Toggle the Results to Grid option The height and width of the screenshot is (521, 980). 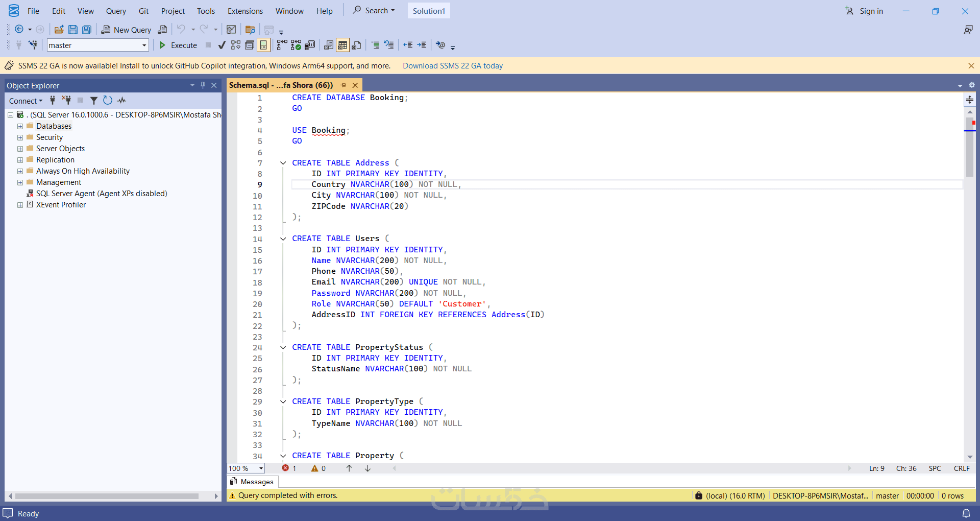pos(342,45)
